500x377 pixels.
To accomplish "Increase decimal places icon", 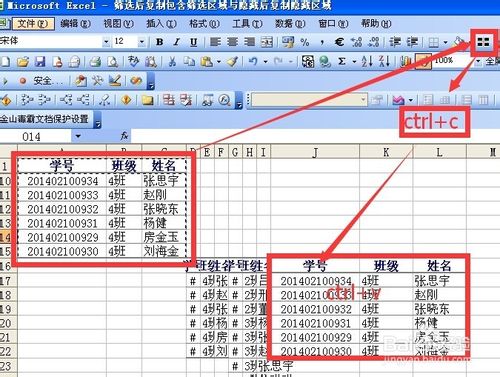I will pyautogui.click(x=356, y=42).
